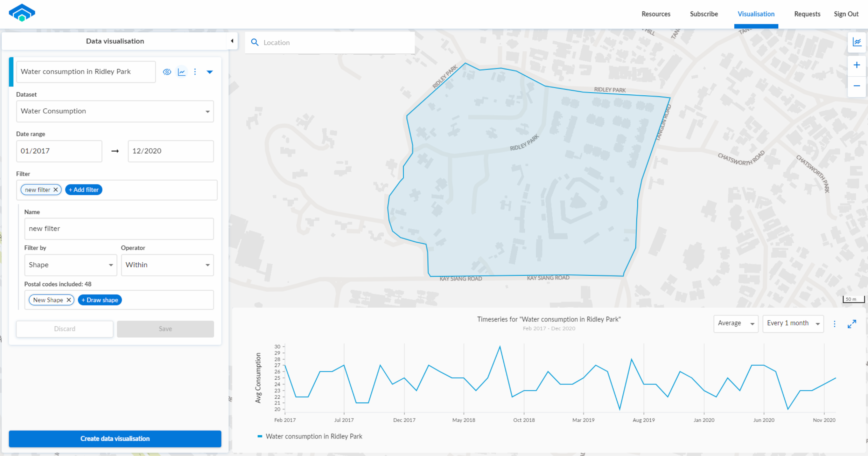Open the layer three-dot options menu

coord(195,72)
